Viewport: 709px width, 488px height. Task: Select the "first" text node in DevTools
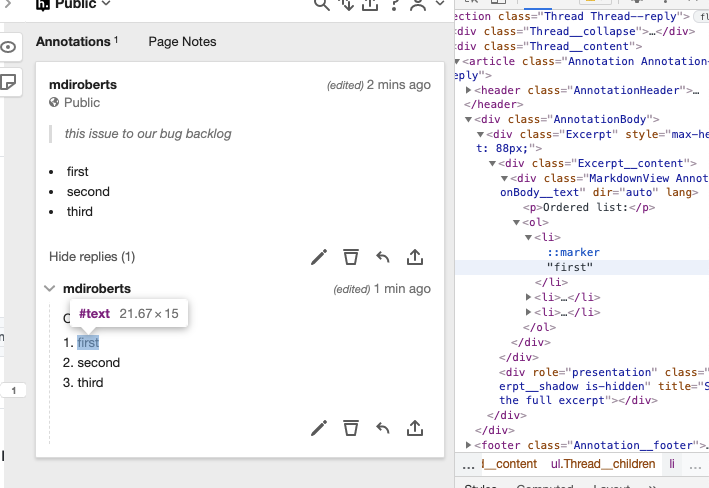pos(569,267)
